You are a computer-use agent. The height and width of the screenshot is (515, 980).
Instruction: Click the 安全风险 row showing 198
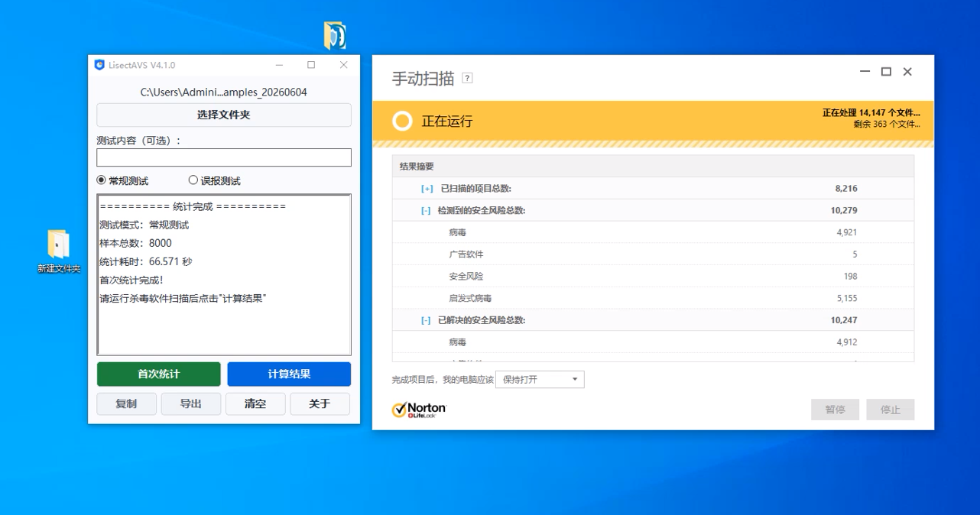(653, 277)
